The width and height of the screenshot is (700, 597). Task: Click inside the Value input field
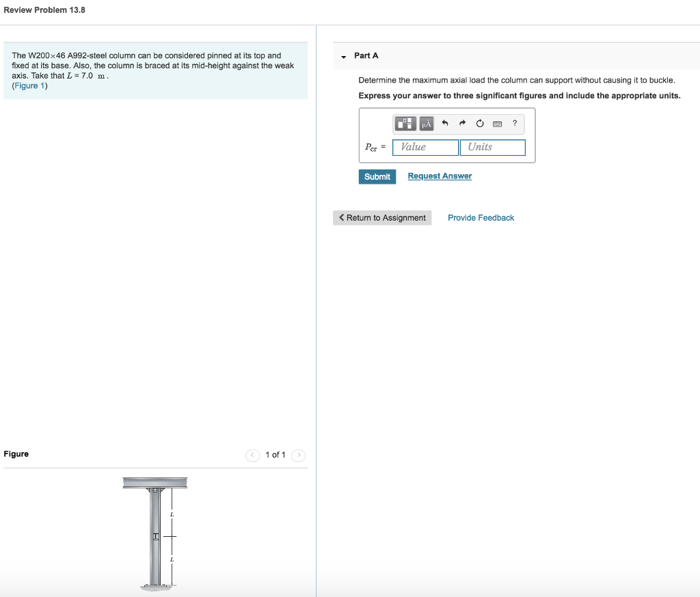[x=425, y=147]
